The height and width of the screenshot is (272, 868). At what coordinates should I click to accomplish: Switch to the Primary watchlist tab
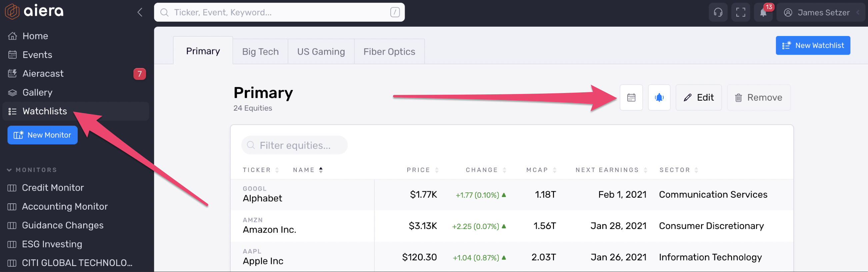click(x=203, y=51)
